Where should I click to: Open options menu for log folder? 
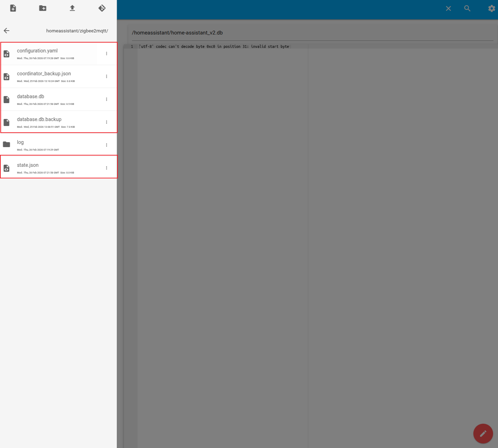(107, 145)
